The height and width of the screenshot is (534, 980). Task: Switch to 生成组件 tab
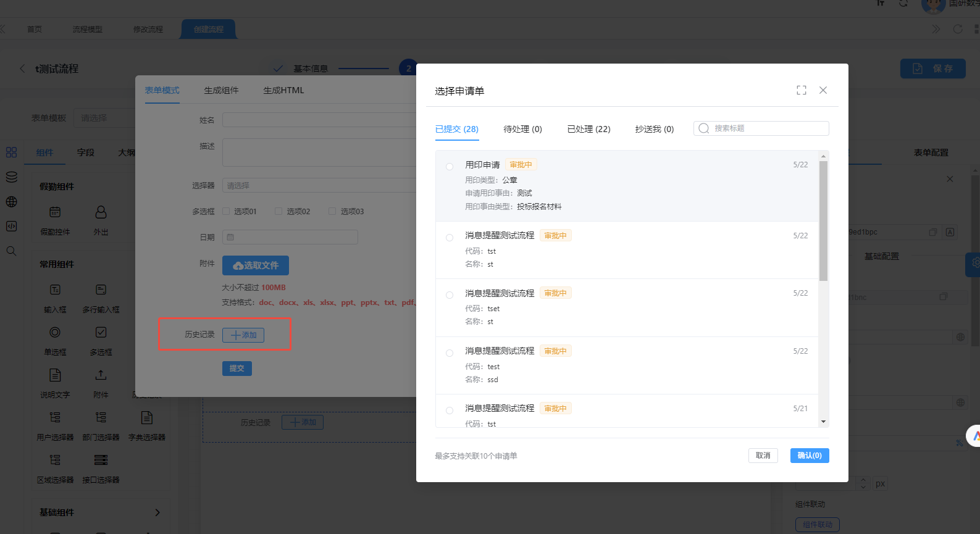(221, 90)
